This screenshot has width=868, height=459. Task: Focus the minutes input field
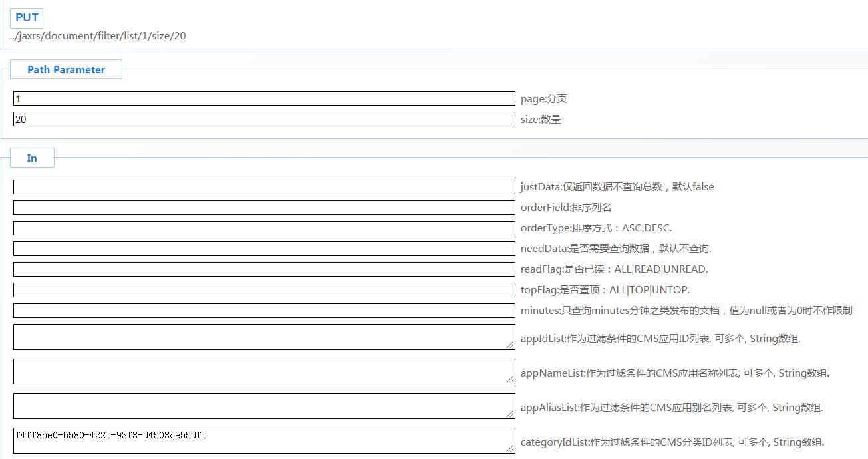coord(264,311)
